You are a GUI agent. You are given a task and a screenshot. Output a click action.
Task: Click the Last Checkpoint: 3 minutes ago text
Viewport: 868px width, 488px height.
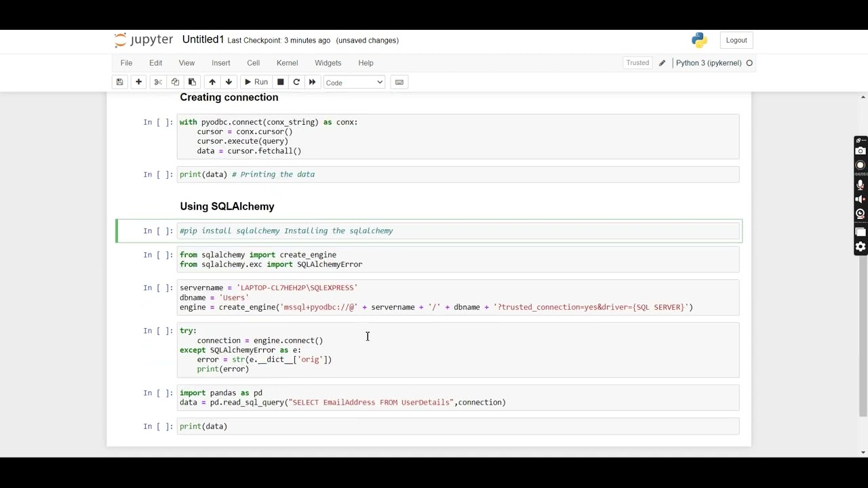tap(279, 41)
